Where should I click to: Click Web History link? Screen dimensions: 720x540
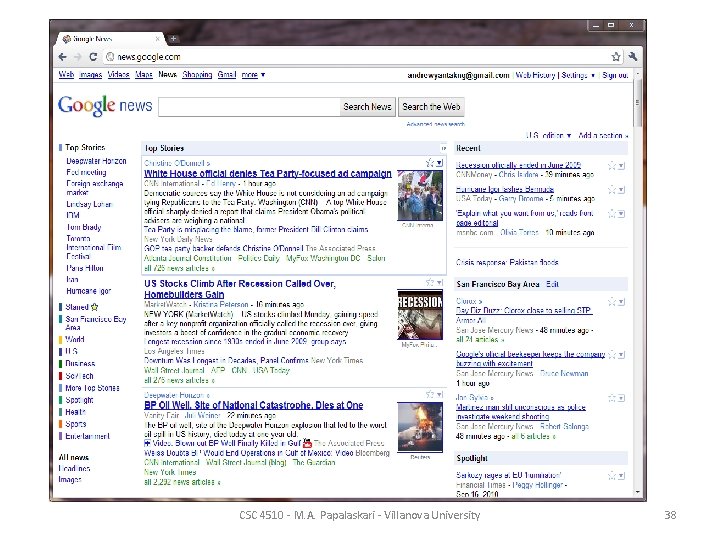pos(535,75)
